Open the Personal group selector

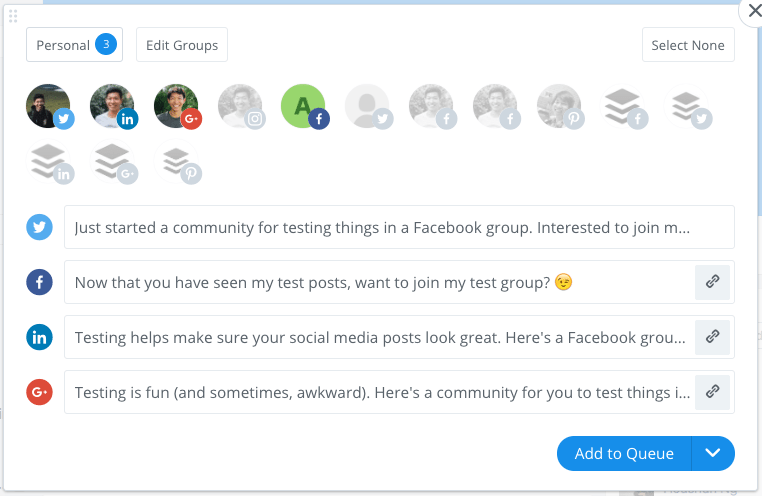pyautogui.click(x=74, y=45)
